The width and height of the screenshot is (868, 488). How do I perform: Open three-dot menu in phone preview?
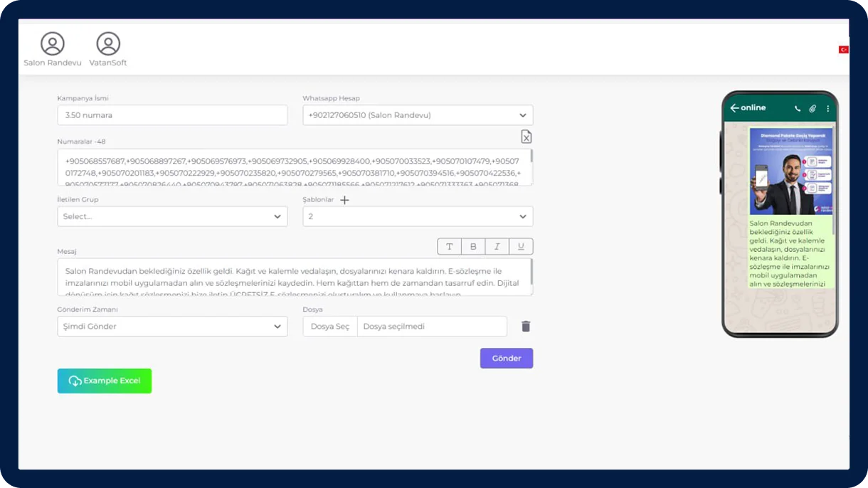tap(827, 109)
